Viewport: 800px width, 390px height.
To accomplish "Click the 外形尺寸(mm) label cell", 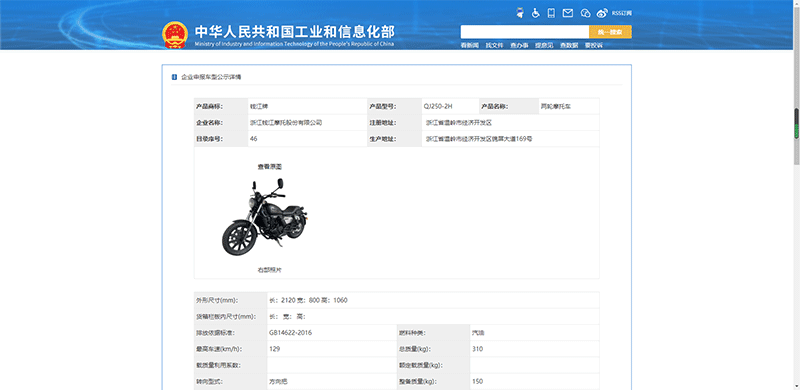I will pyautogui.click(x=231, y=300).
